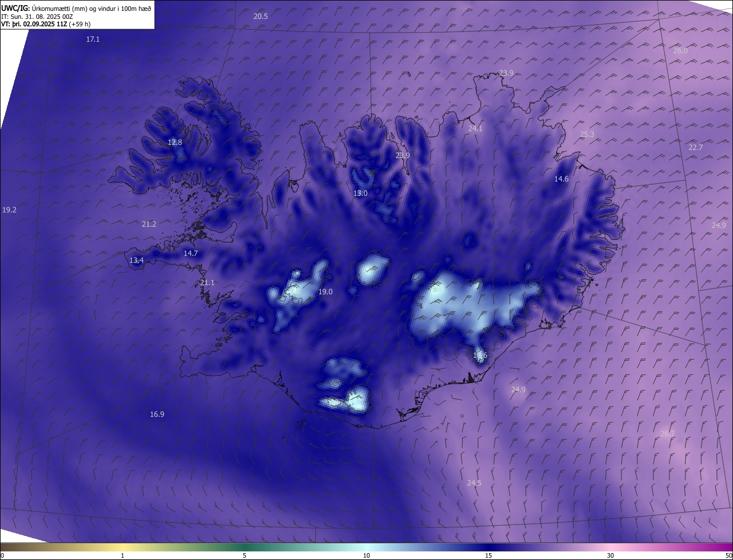Image resolution: width=733 pixels, height=560 pixels.
Task: Click the colorbar tick label 15
Action: tap(488, 555)
